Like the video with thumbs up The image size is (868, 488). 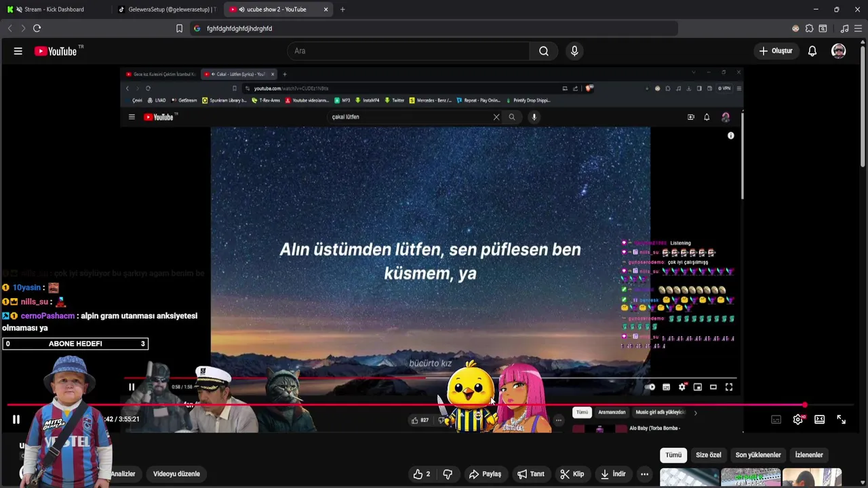pos(421,474)
